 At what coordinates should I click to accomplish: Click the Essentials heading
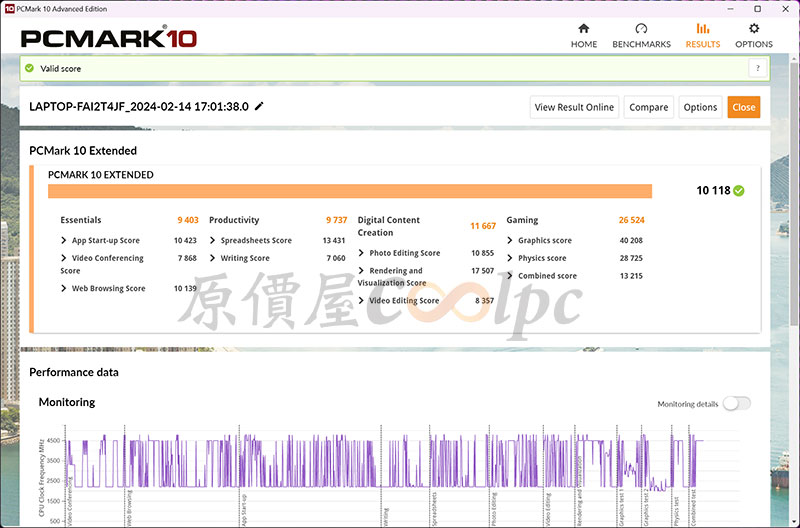81,220
